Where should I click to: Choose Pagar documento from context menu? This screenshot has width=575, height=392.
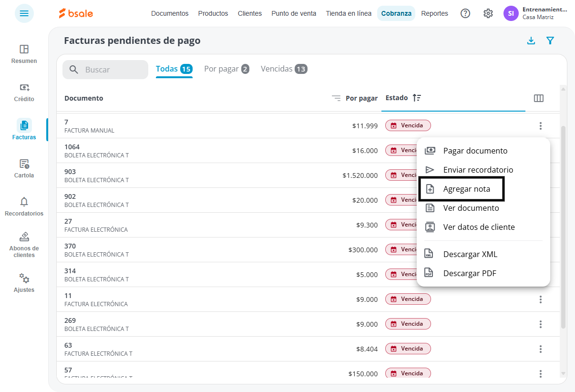pyautogui.click(x=483, y=151)
